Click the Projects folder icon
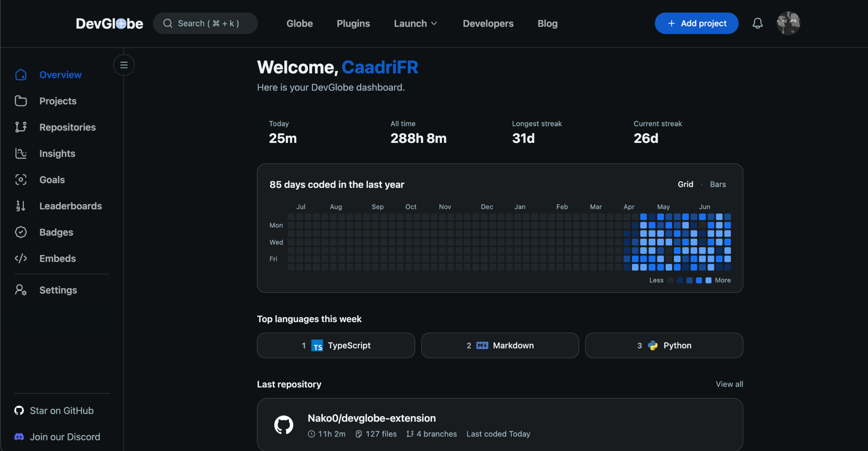The width and height of the screenshot is (868, 451). (x=21, y=101)
